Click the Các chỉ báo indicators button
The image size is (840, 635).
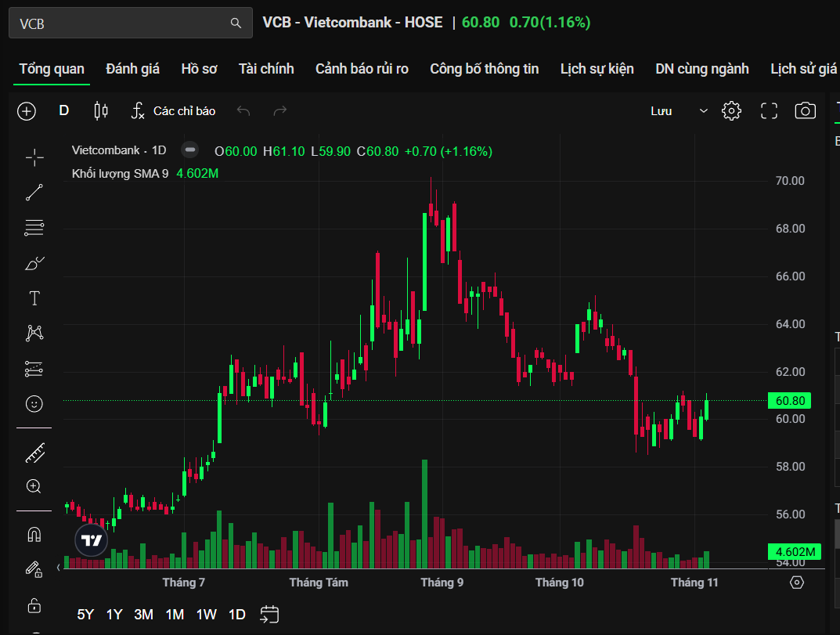click(x=173, y=111)
